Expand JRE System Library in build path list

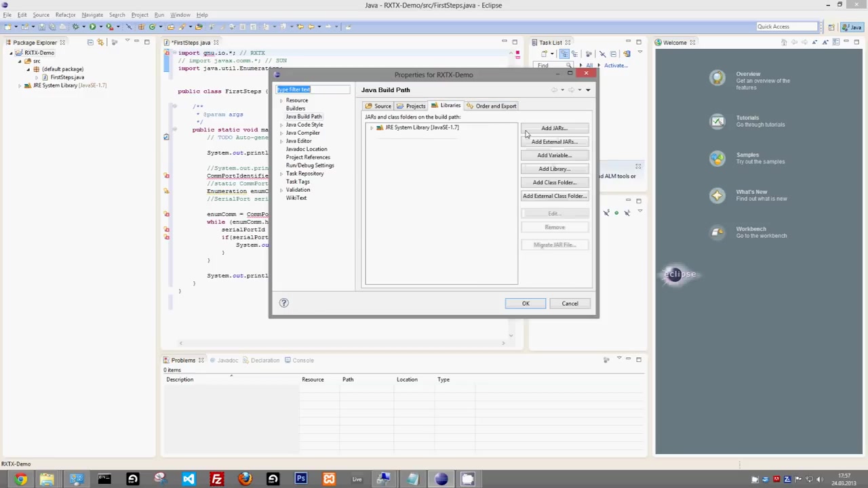pyautogui.click(x=371, y=127)
